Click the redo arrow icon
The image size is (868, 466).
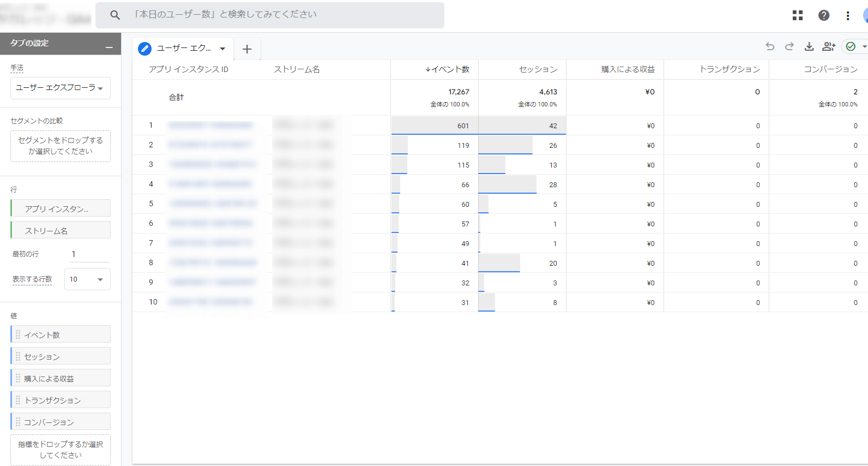(789, 46)
